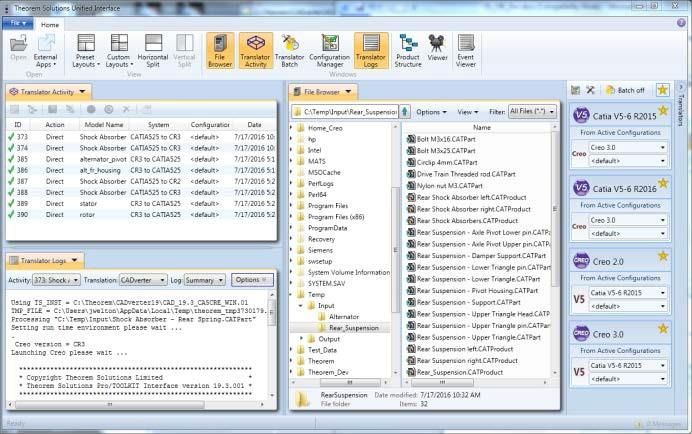The image size is (692, 434).
Task: Click the help question mark icon
Action: point(681,23)
